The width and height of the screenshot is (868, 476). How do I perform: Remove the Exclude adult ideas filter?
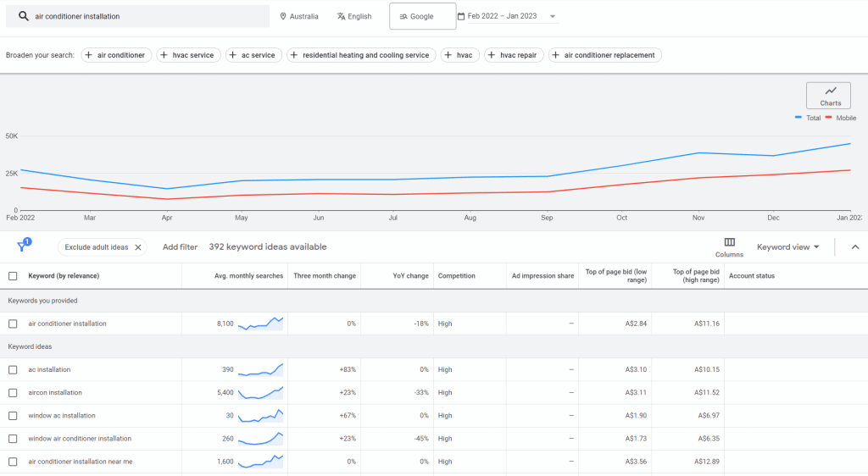(138, 247)
